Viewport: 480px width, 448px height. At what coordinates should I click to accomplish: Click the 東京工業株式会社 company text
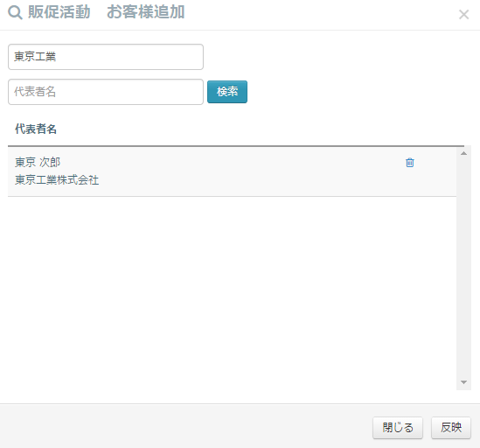tap(57, 180)
